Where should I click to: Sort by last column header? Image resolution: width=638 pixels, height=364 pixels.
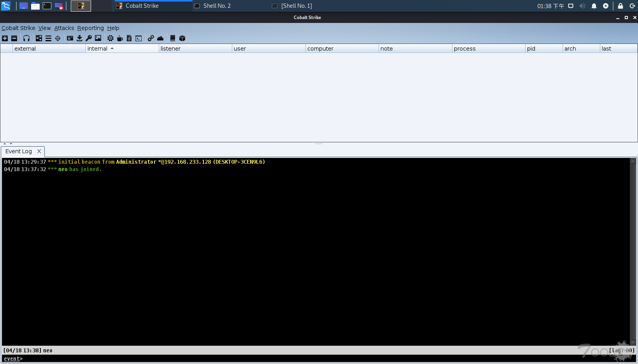pos(619,49)
